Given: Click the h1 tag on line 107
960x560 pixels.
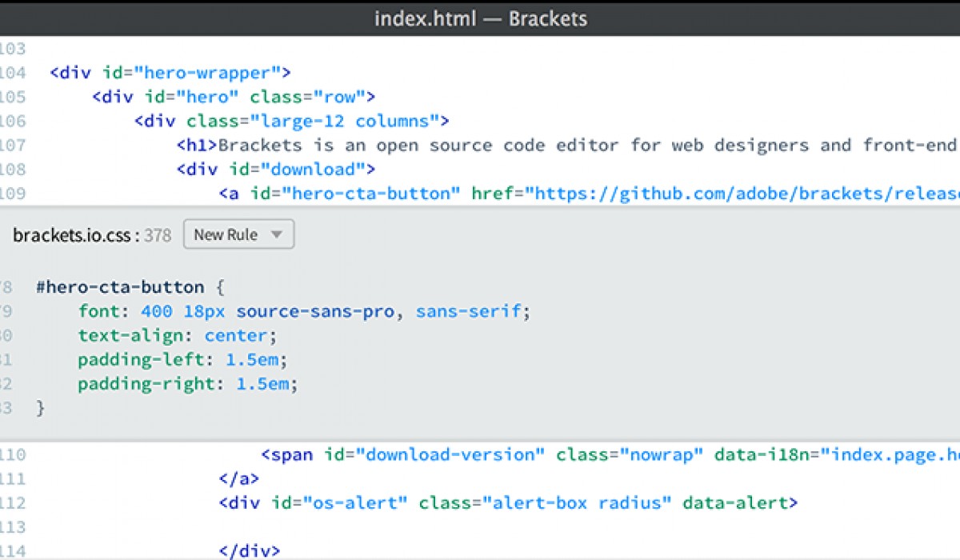Looking at the screenshot, I should (197, 145).
